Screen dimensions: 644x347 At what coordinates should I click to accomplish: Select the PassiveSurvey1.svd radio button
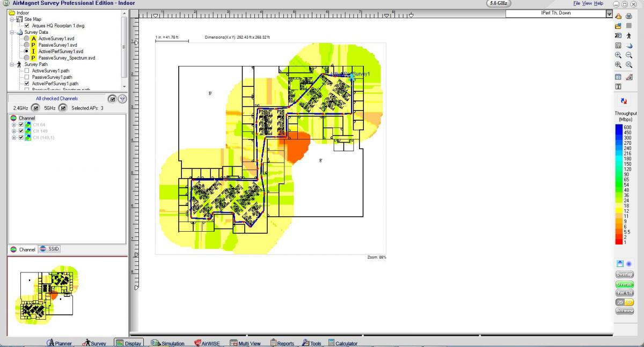[x=26, y=45]
